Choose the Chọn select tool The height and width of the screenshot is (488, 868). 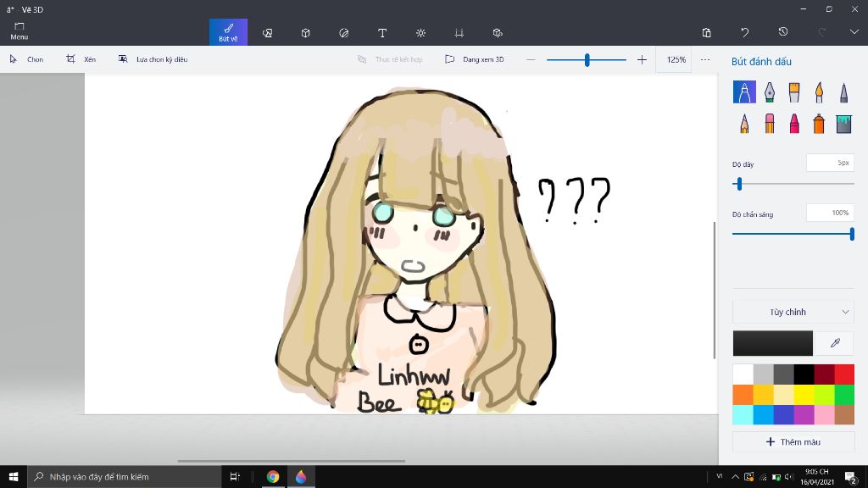pos(26,59)
